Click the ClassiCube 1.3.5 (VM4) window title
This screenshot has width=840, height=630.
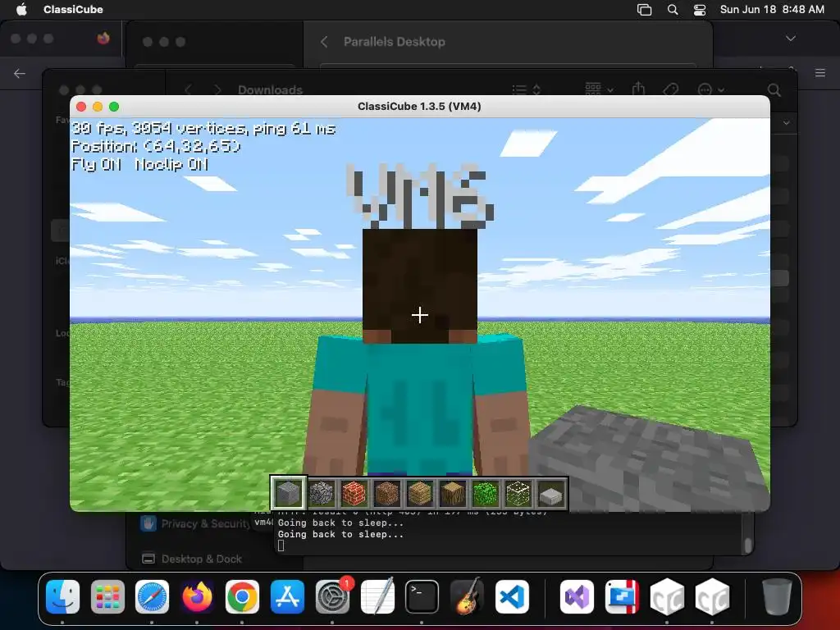pyautogui.click(x=419, y=106)
